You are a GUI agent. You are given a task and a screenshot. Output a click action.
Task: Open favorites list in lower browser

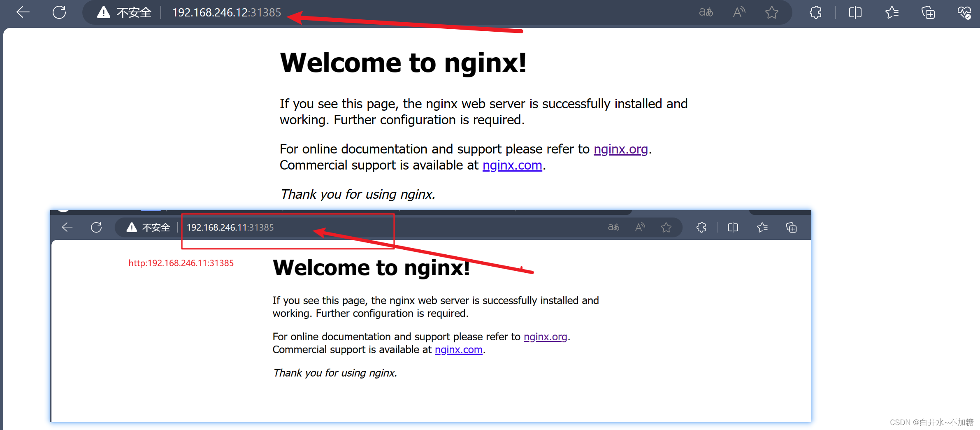pyautogui.click(x=762, y=227)
